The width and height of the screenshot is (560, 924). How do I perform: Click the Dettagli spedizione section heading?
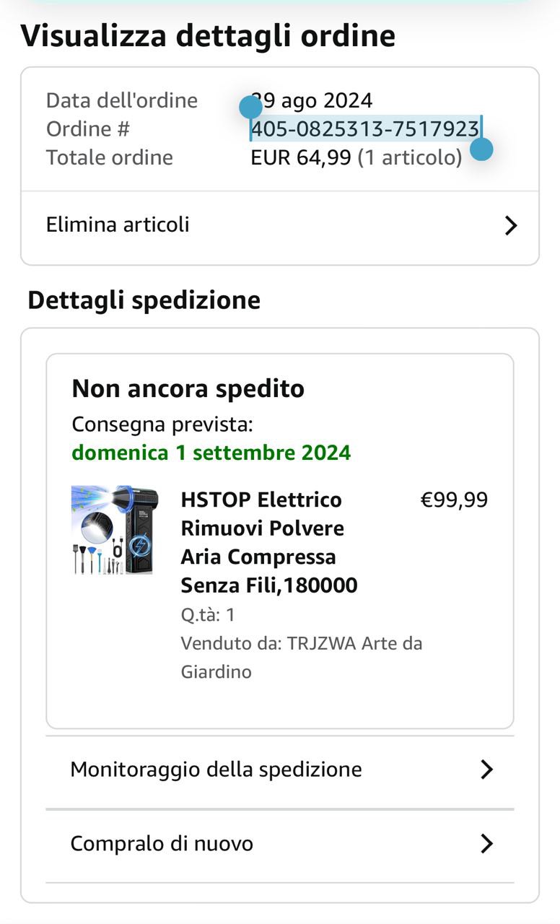point(144,300)
